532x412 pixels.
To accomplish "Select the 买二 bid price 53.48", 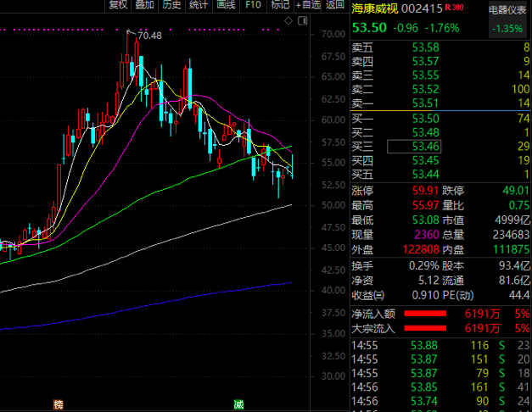I will (425, 132).
